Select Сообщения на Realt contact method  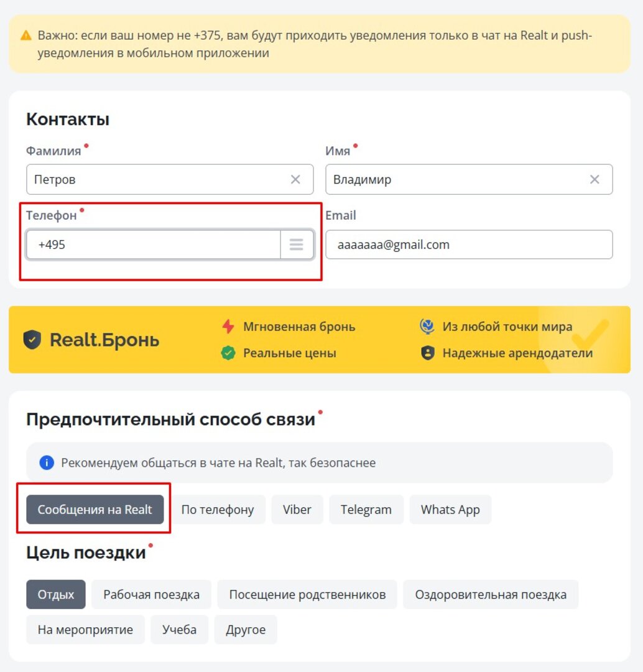(95, 510)
